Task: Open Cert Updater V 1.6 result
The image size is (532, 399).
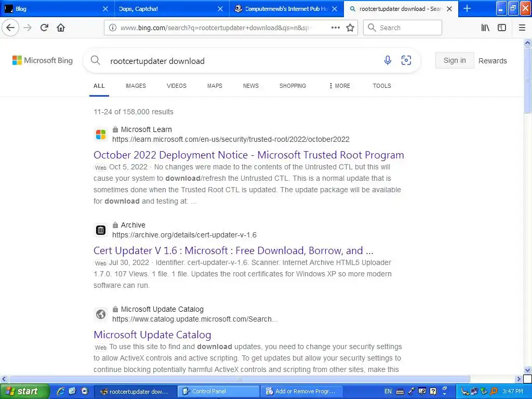Action: click(x=233, y=251)
